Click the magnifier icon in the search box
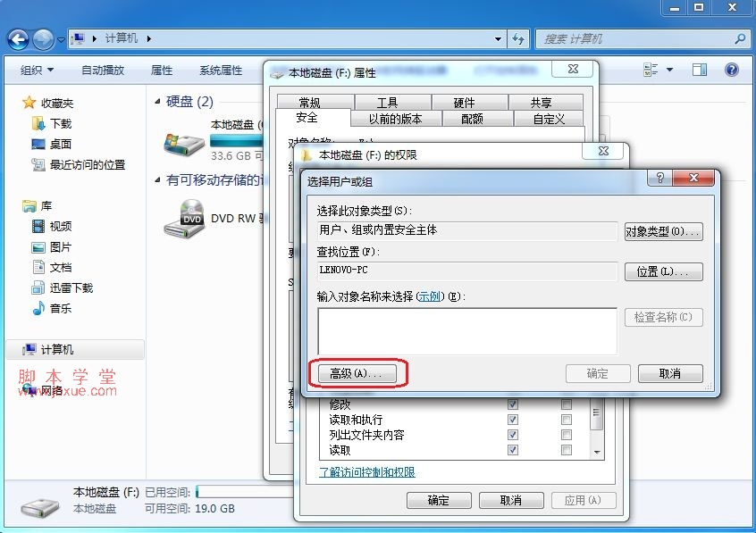Screen dimensions: 756x533 [740, 38]
